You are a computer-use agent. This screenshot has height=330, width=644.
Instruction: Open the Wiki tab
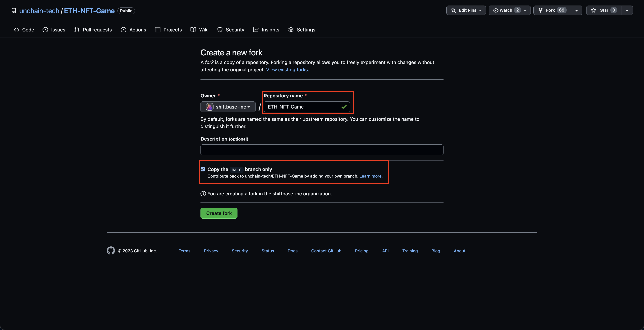[200, 30]
